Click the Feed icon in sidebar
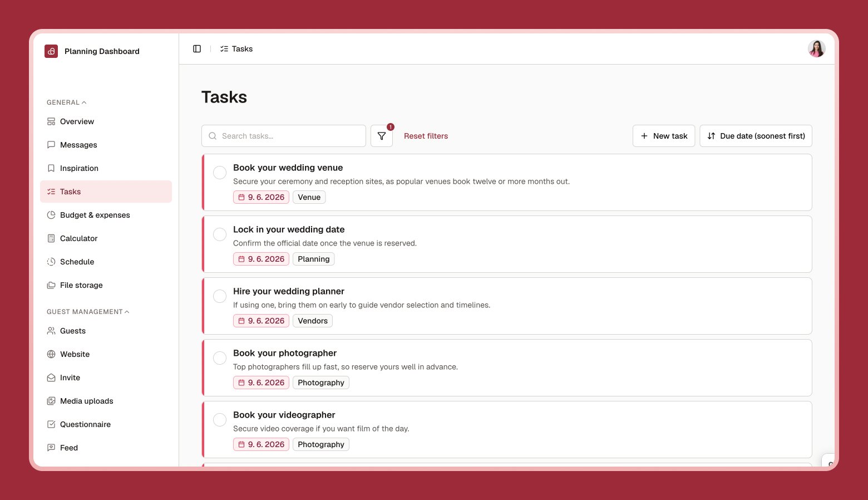 [51, 448]
